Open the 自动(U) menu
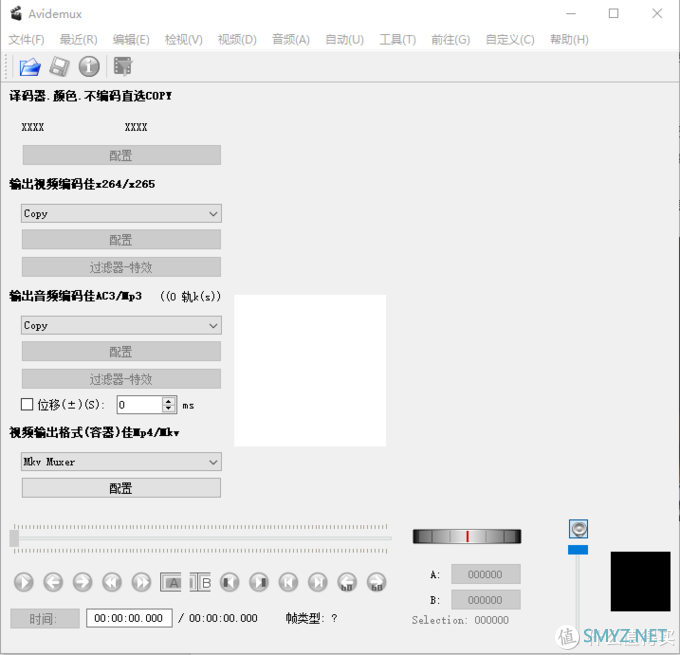The width and height of the screenshot is (680, 655). coord(344,40)
